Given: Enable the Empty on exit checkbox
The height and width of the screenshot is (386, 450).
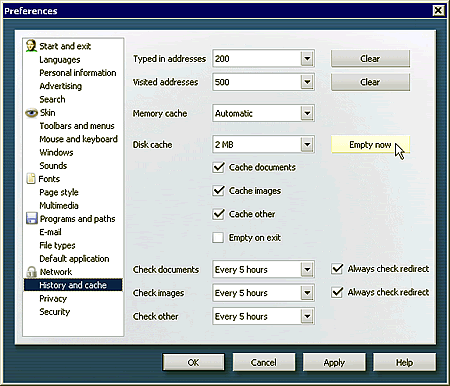Looking at the screenshot, I should [x=218, y=238].
